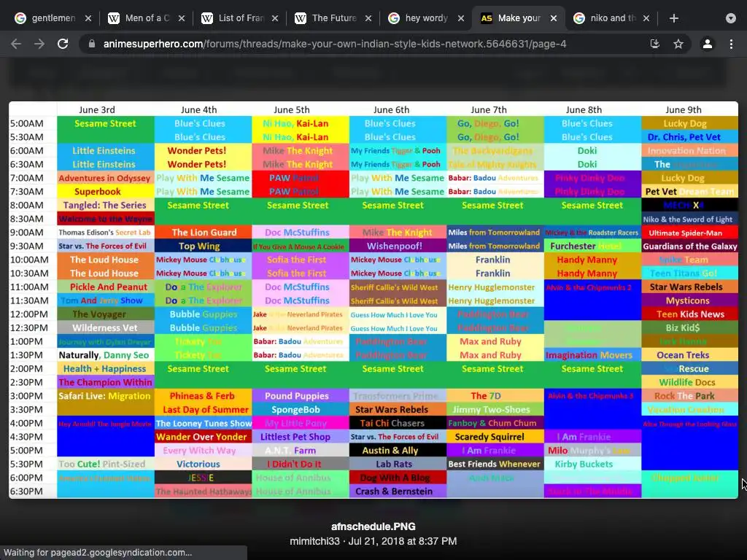
Task: Click the June 8th column header
Action: point(584,109)
